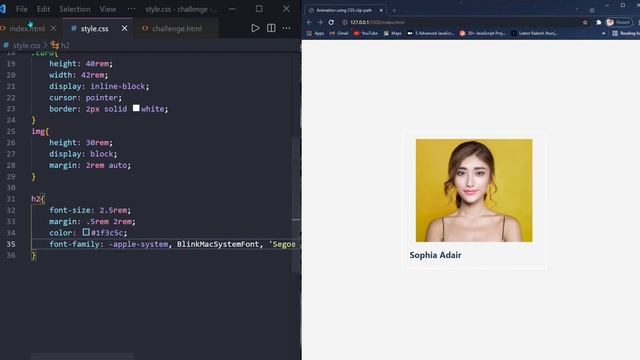Click the 'display: inline-block' line
This screenshot has width=640, height=360.
[99, 87]
